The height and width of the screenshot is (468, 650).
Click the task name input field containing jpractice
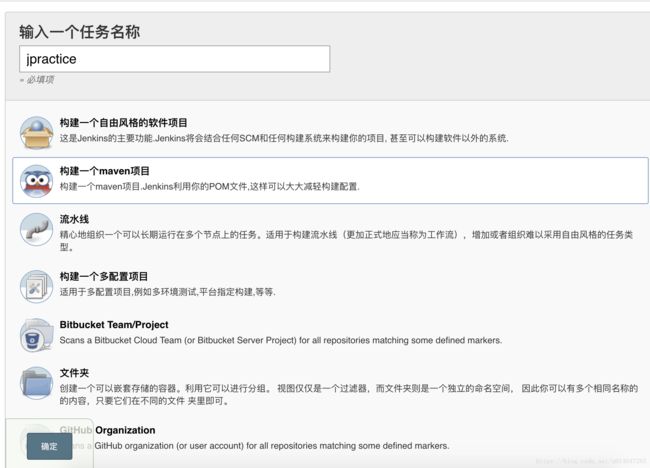175,59
